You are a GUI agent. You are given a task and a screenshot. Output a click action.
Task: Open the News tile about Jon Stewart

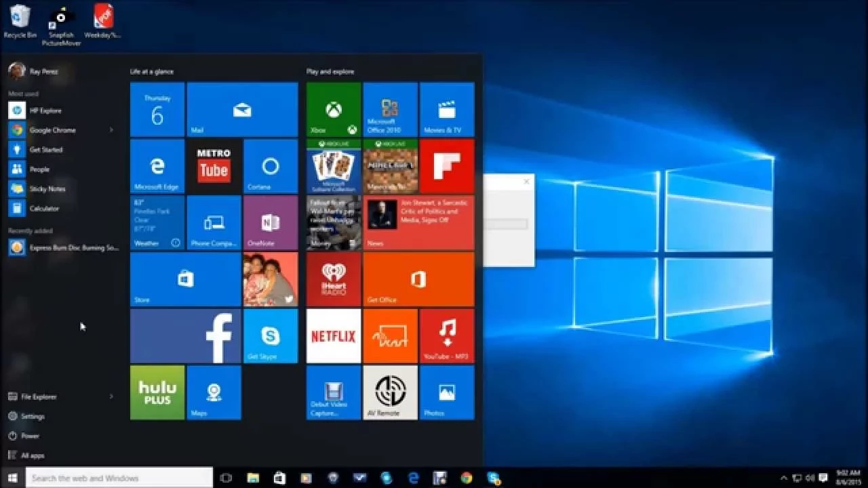(418, 223)
